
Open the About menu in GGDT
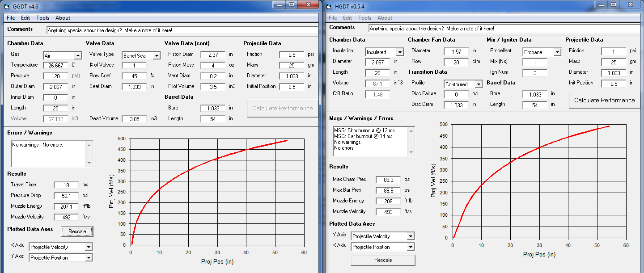click(63, 18)
